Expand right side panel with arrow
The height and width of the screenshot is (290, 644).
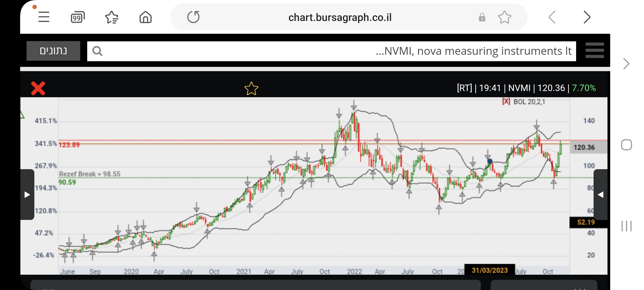[x=601, y=194]
